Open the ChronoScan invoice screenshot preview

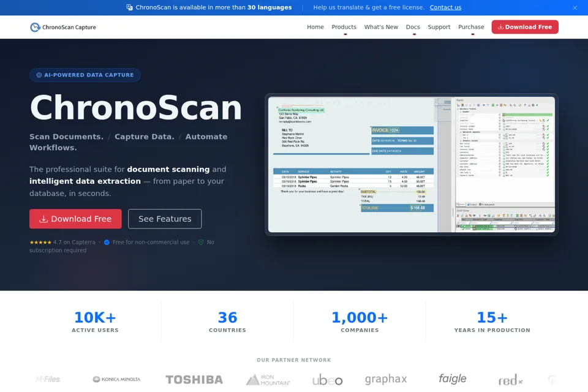(412, 164)
